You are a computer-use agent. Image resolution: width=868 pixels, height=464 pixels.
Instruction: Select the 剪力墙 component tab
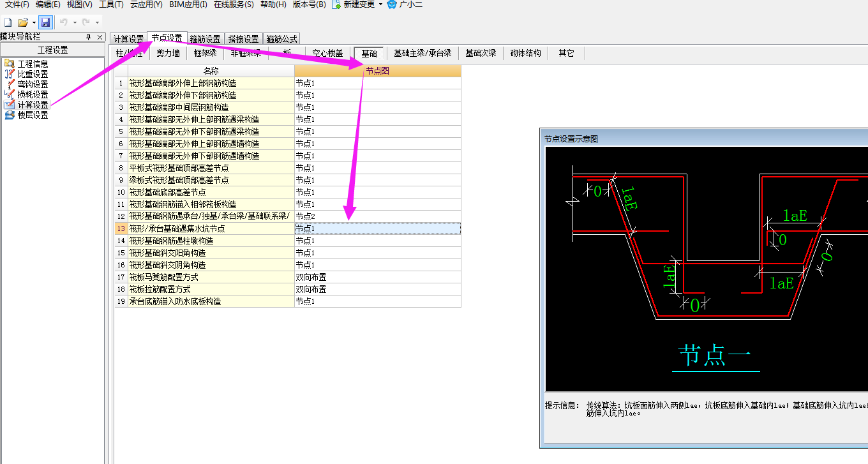[168, 54]
